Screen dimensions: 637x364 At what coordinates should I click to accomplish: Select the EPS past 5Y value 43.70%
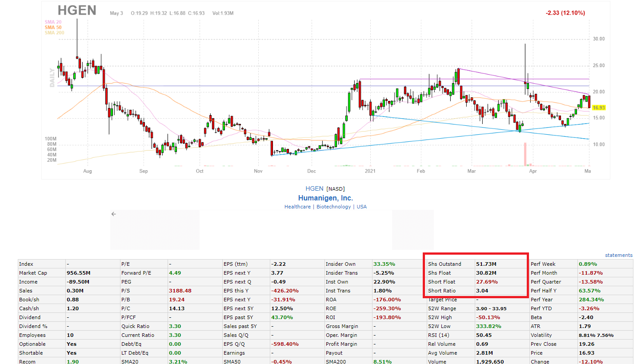tap(282, 317)
